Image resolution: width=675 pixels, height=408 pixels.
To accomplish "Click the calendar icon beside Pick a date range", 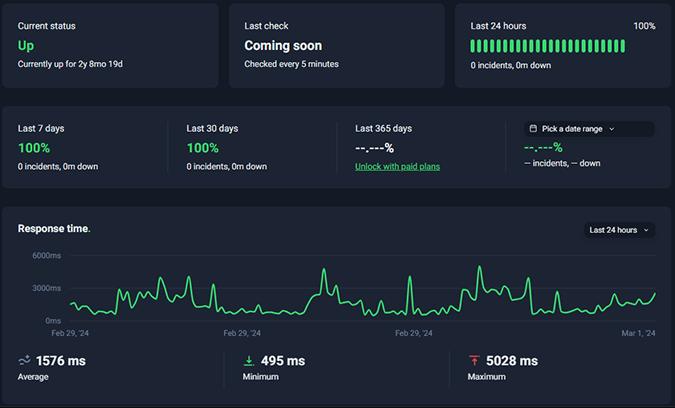I will (533, 129).
